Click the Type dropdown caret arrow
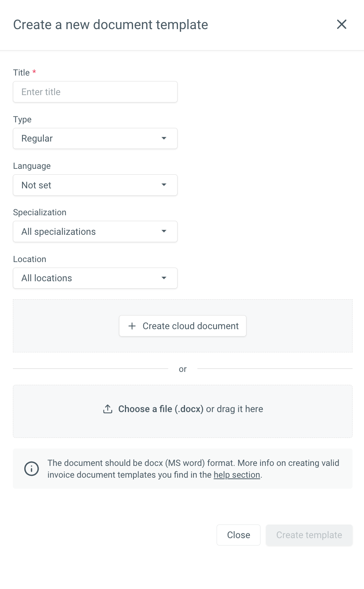 (164, 138)
